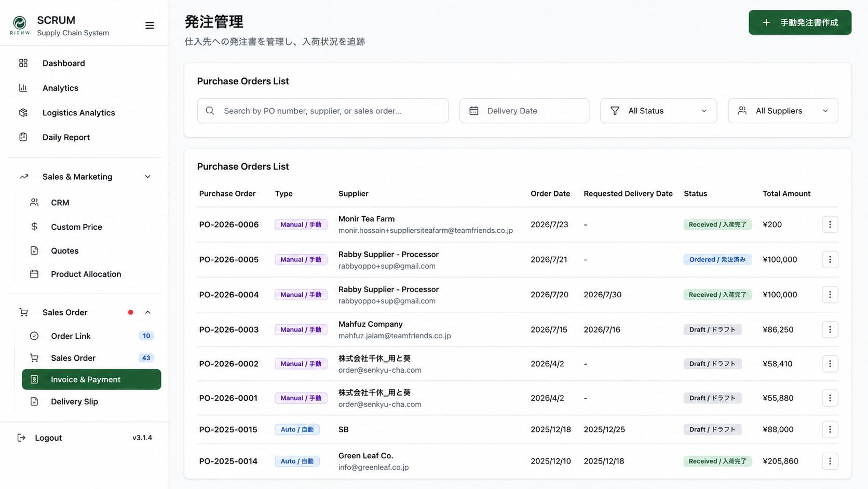Click Manual / 手動 badge for PO-2026-0002
The image size is (868, 489).
pos(301,364)
